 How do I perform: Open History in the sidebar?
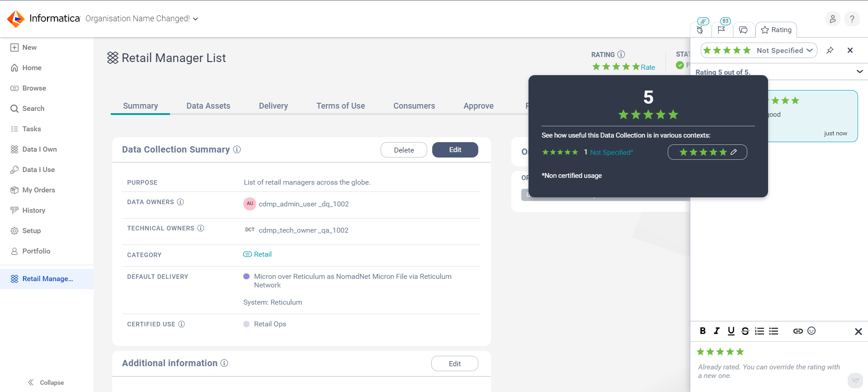[28, 210]
